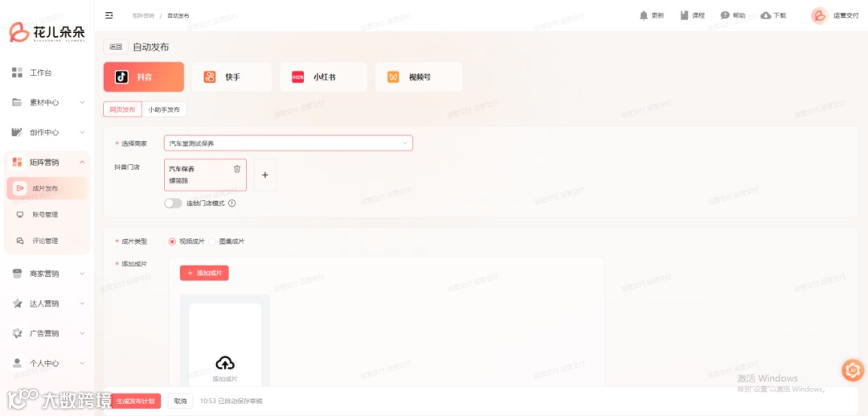868x416 pixels.
Task: Click the red 添加成片 button
Action: [x=204, y=273]
